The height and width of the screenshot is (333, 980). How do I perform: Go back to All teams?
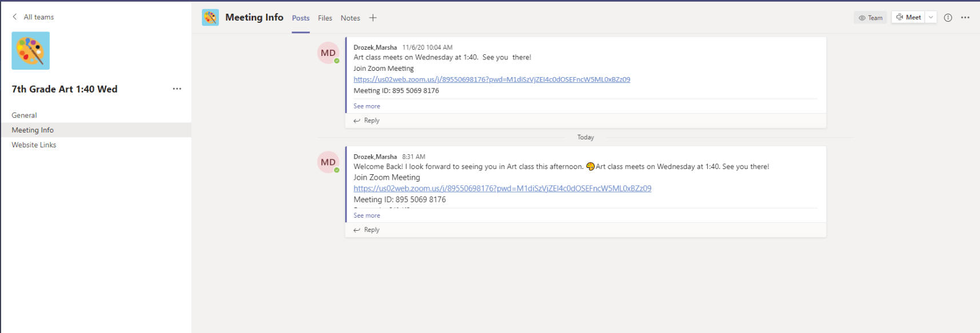pyautogui.click(x=33, y=17)
